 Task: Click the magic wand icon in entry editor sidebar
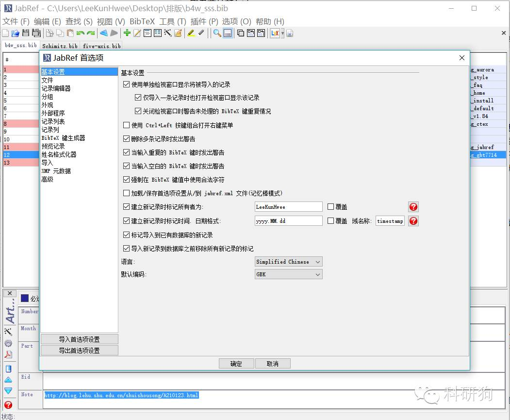pyautogui.click(x=8, y=332)
